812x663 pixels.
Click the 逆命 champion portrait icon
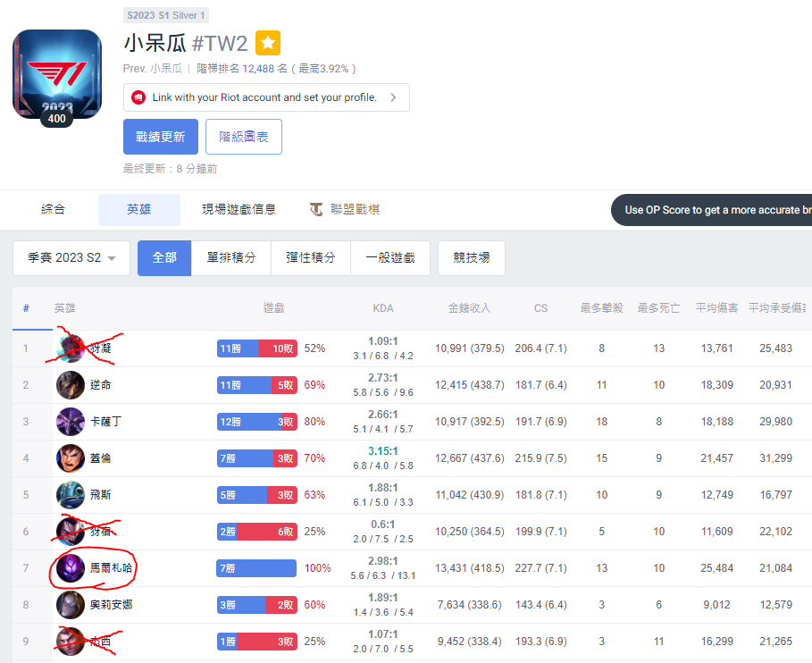click(71, 385)
